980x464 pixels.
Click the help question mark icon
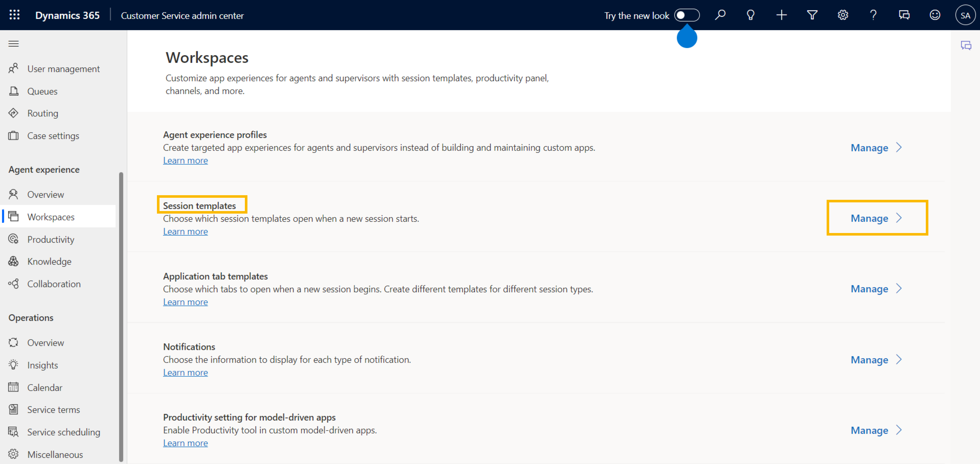point(873,15)
